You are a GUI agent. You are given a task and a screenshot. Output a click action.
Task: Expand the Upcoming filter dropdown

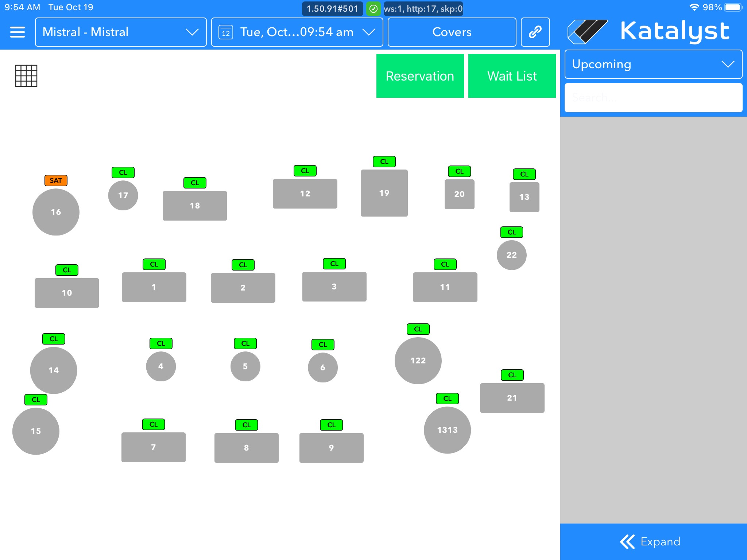point(653,64)
